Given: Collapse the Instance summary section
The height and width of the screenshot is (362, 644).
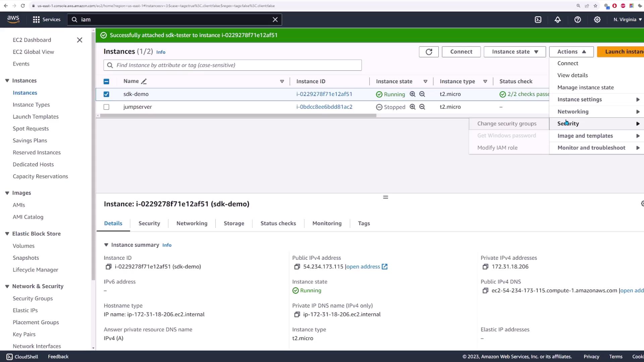Looking at the screenshot, I should pos(106,245).
